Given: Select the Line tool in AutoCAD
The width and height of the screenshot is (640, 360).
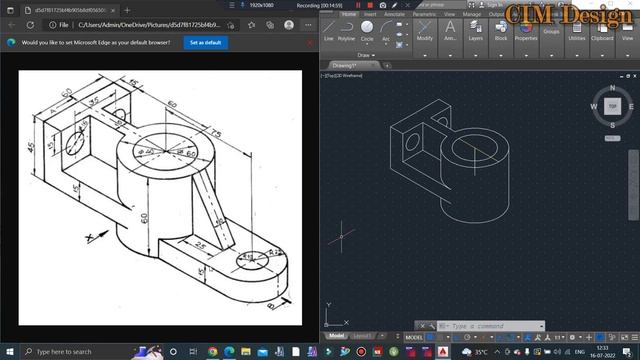Looking at the screenshot, I should [329, 30].
